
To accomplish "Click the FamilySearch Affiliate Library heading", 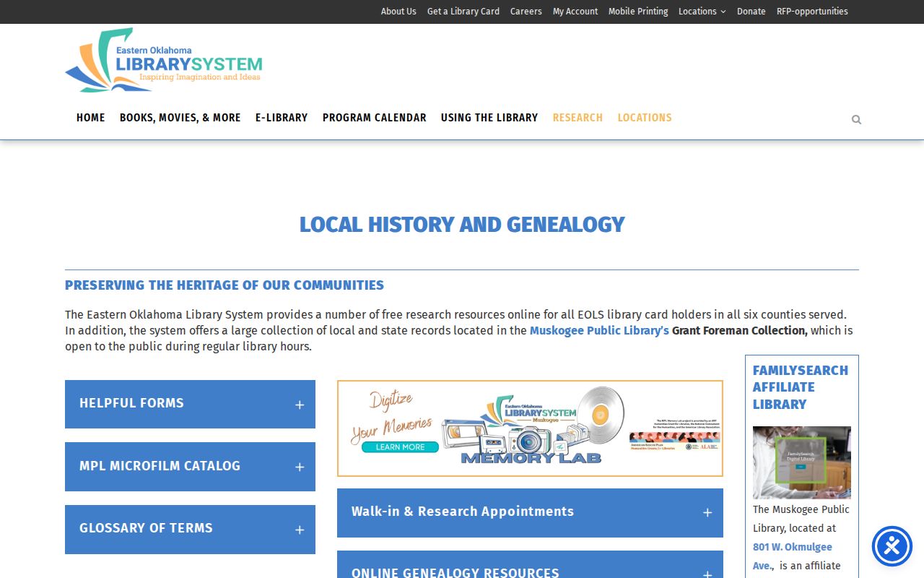I will pyautogui.click(x=801, y=387).
